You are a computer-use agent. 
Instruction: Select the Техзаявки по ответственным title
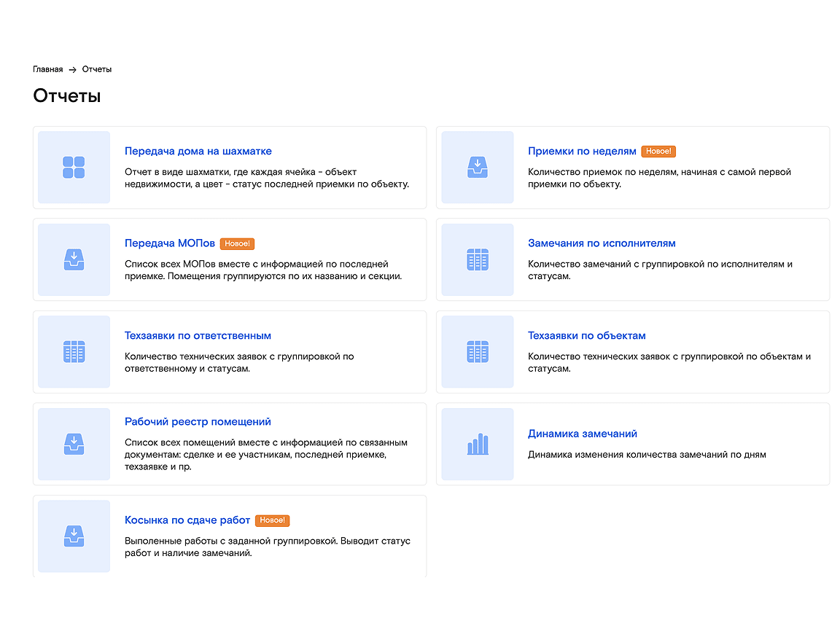(198, 336)
